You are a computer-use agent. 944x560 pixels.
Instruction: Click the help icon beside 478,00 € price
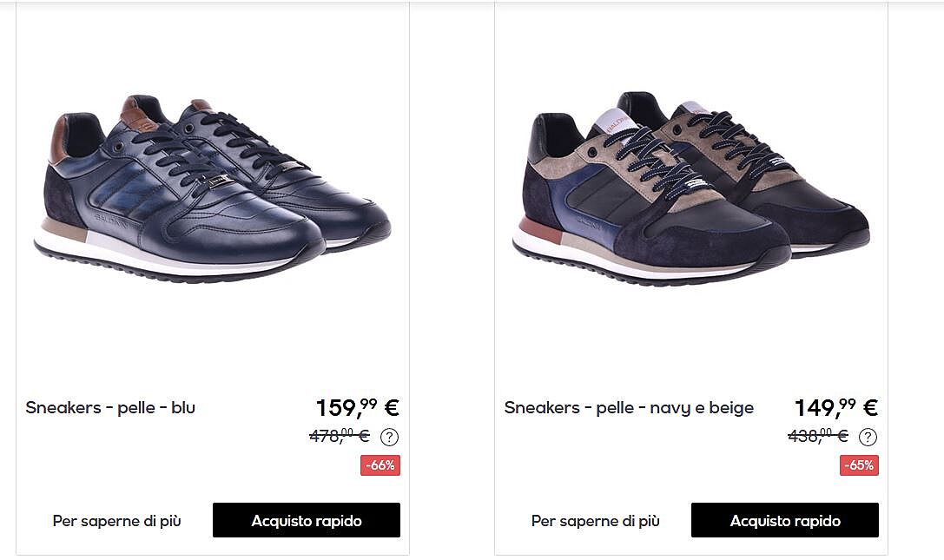point(390,437)
